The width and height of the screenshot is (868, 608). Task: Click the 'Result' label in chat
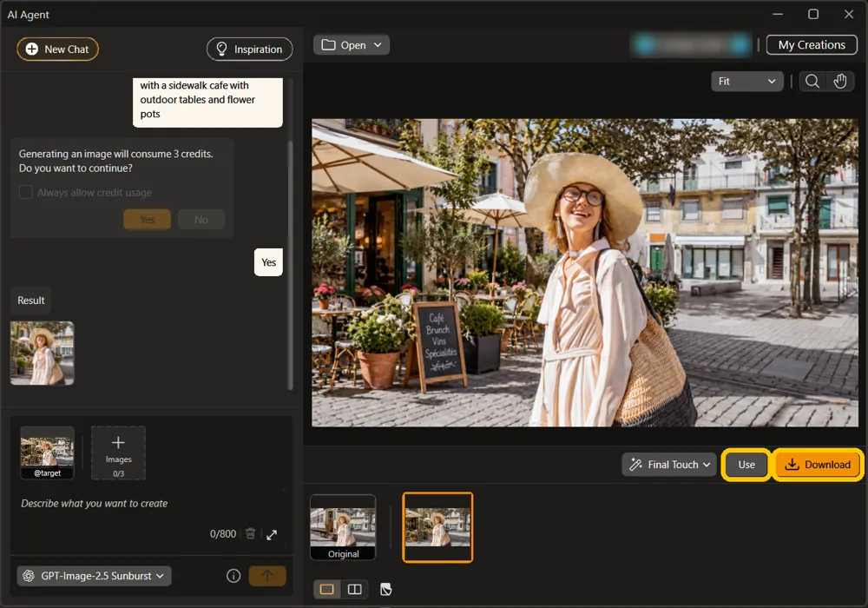(x=31, y=301)
